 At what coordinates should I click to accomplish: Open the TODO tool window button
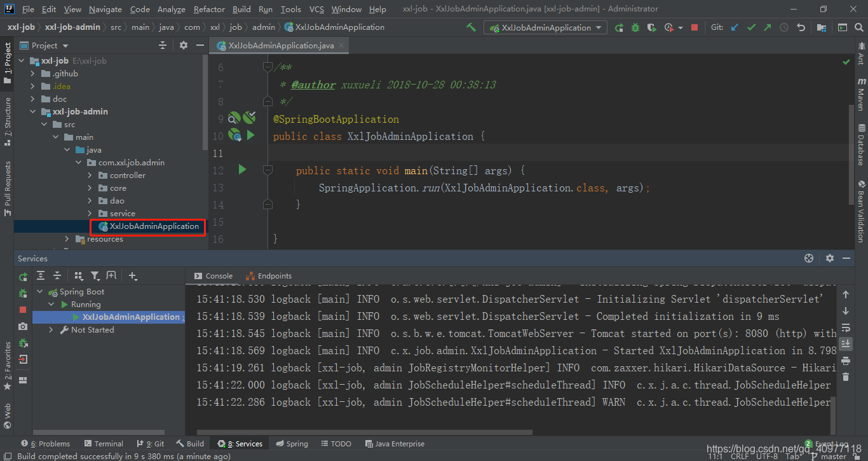click(336, 444)
